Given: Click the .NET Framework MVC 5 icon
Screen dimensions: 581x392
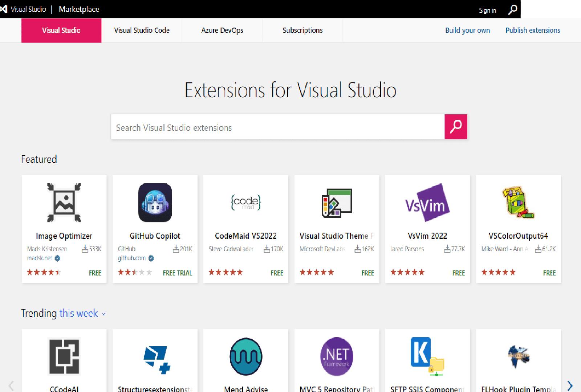Looking at the screenshot, I should pos(337,356).
